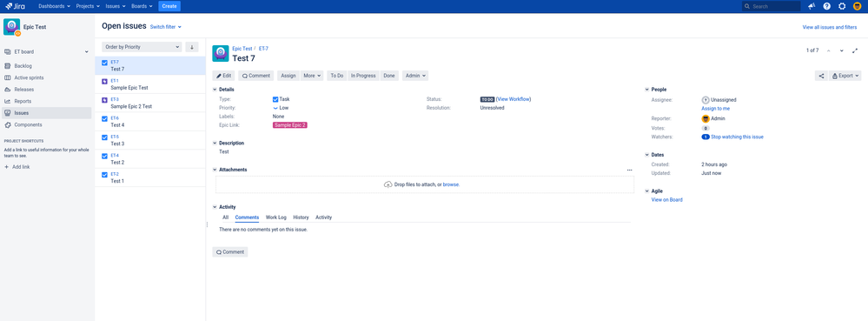
Task: Transition issue to In Progress
Action: coord(363,76)
